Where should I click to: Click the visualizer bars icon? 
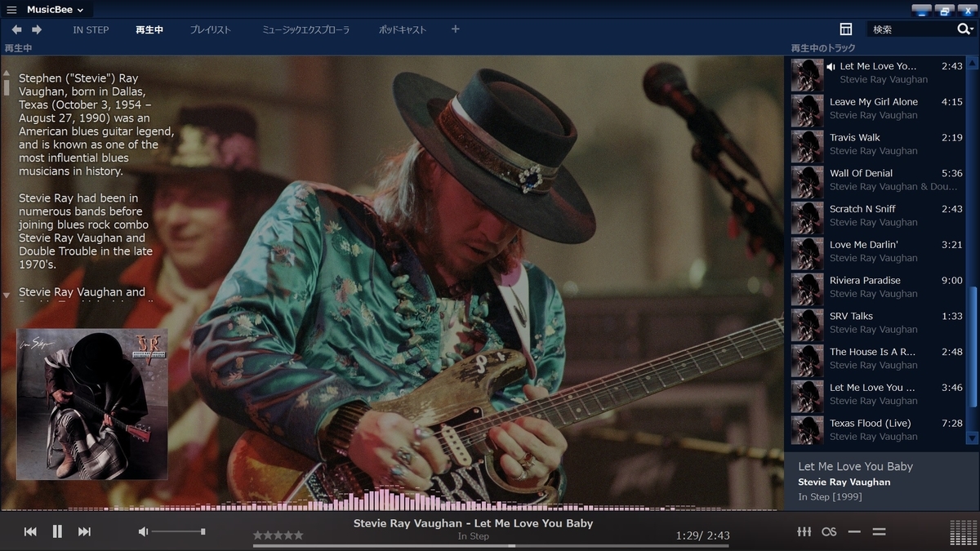[x=963, y=532]
